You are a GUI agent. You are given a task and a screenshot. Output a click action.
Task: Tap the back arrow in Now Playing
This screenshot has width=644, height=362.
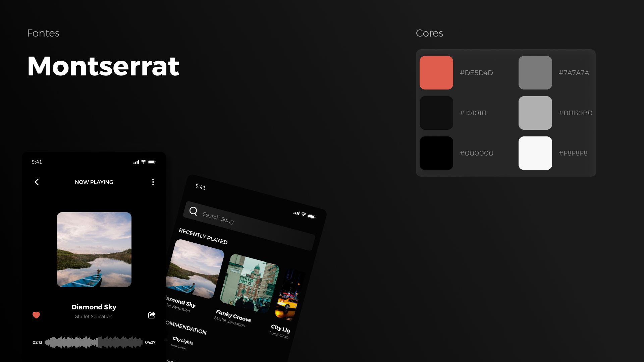tap(37, 182)
